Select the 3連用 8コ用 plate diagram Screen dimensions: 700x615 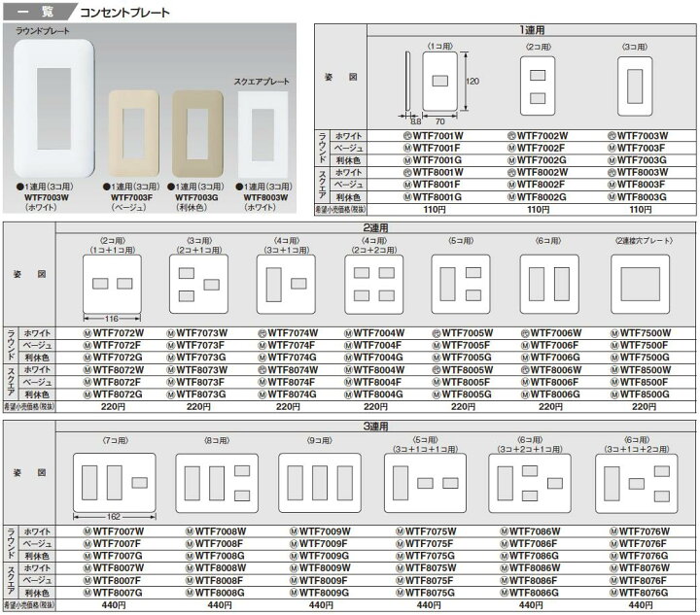pos(217,483)
